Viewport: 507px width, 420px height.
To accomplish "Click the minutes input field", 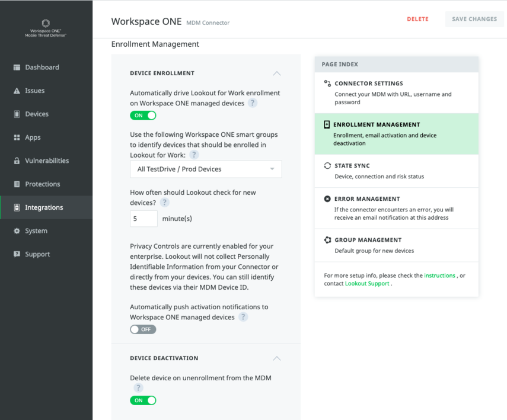I will click(144, 219).
